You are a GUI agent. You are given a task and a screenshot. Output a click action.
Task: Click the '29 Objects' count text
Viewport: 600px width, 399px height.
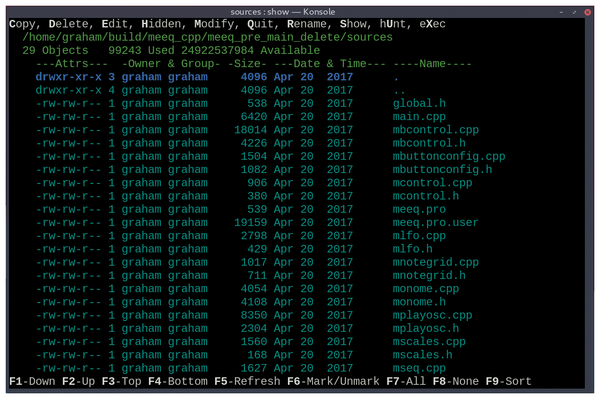click(x=55, y=50)
